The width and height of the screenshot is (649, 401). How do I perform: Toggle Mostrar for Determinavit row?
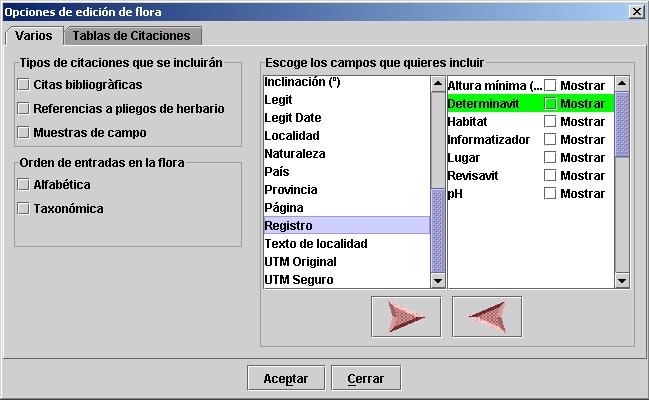550,103
